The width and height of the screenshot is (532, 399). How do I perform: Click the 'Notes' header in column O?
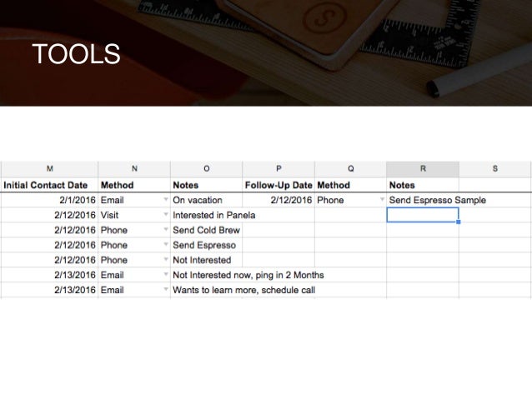pyautogui.click(x=206, y=185)
